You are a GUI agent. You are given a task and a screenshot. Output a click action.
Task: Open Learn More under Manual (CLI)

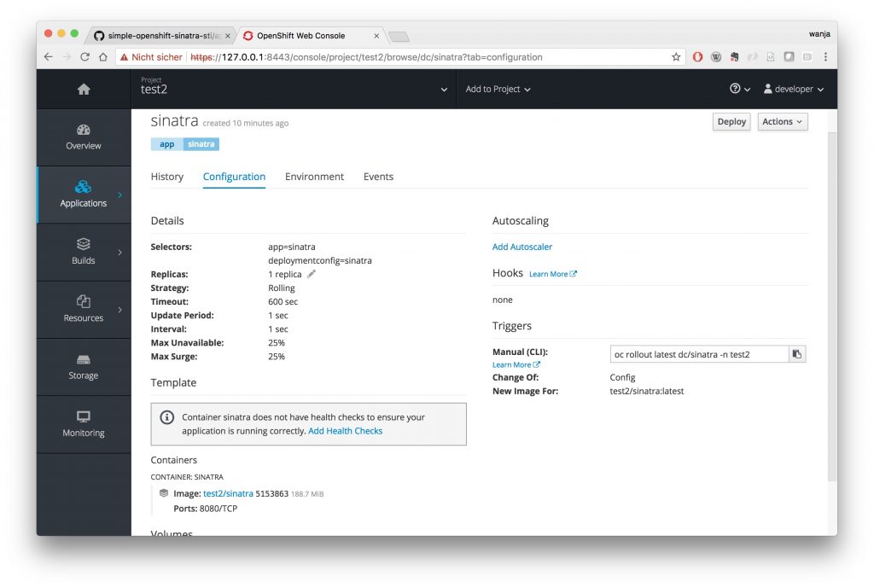pyautogui.click(x=516, y=364)
